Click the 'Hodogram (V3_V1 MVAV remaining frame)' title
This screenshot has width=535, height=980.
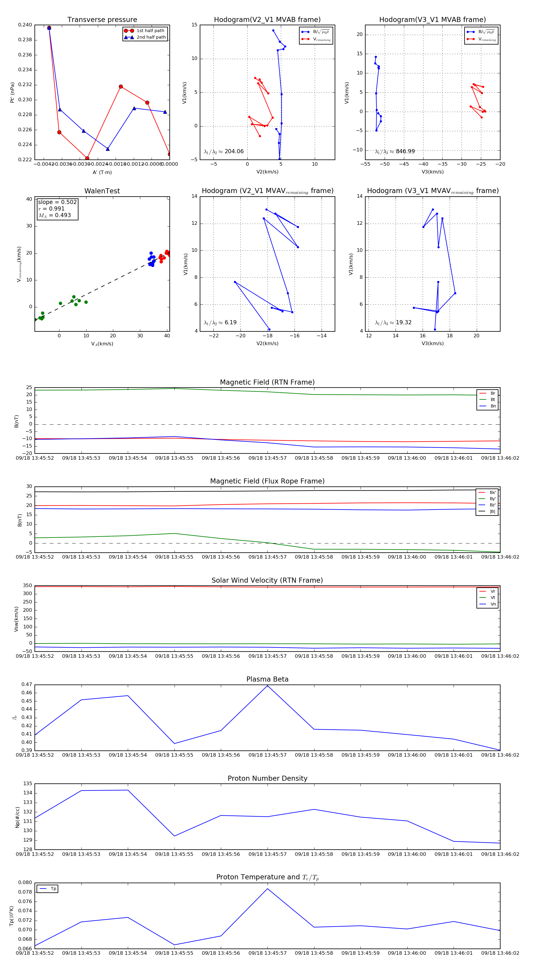point(432,191)
